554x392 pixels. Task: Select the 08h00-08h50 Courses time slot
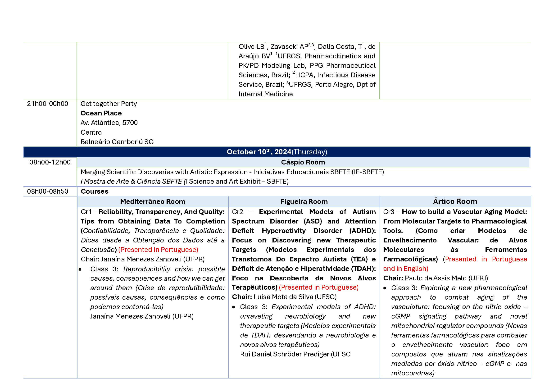pos(48,191)
